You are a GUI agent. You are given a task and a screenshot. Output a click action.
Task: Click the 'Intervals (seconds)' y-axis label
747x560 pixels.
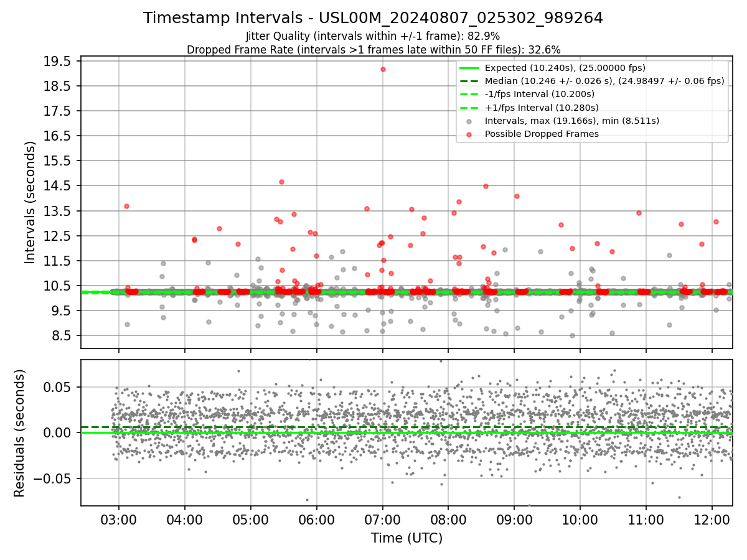30,202
